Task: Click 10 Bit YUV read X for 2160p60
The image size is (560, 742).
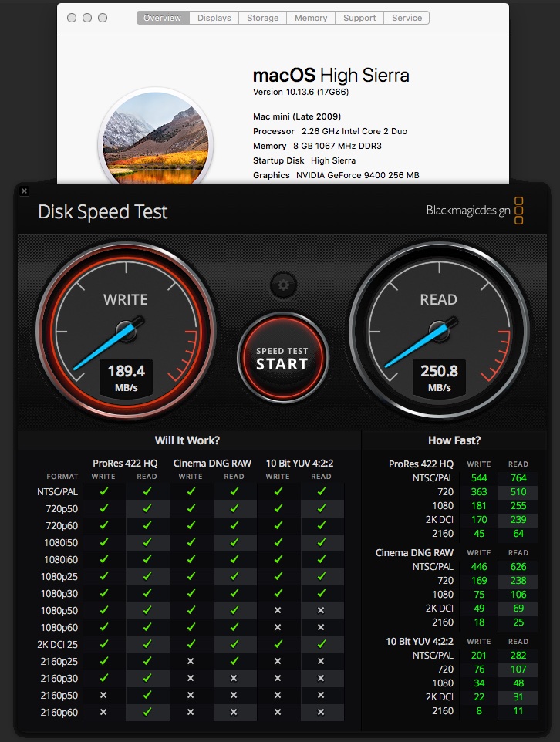Action: 321,712
